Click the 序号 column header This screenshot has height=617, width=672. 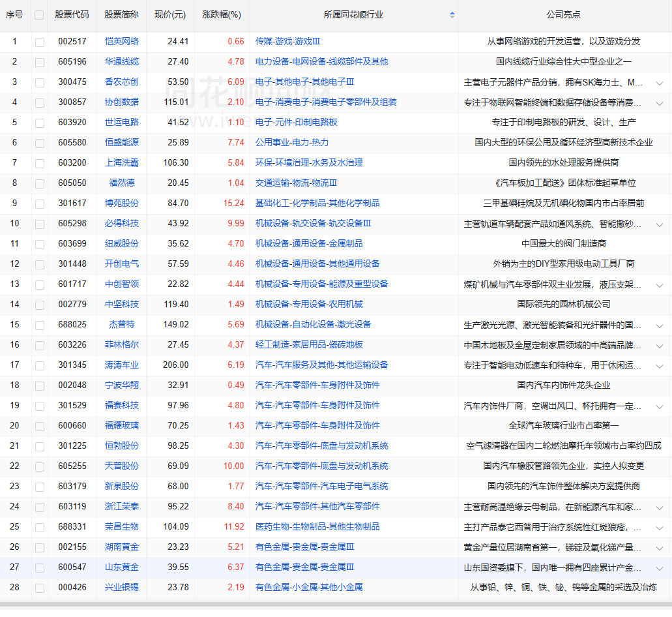point(14,14)
